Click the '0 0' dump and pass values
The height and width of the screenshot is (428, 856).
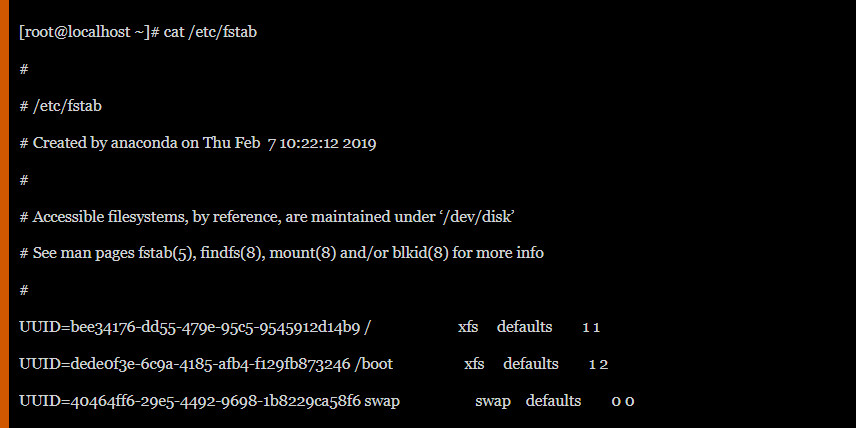[x=623, y=401]
